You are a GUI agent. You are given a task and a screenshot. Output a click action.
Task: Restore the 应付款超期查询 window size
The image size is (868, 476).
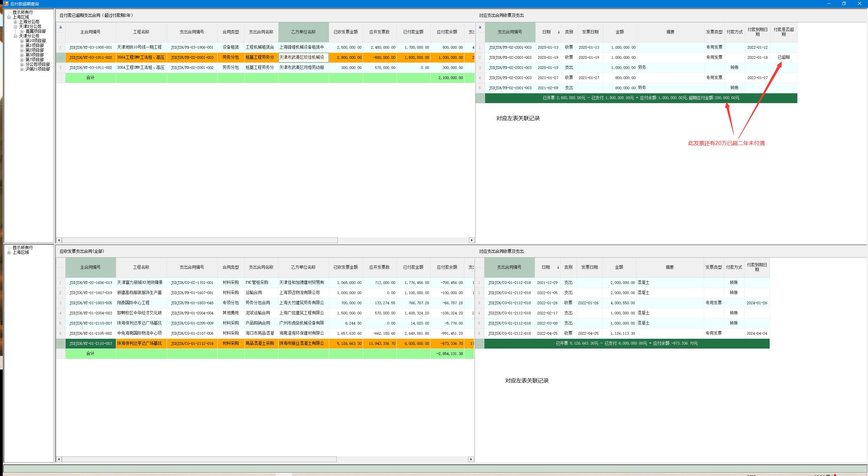tap(844, 4)
